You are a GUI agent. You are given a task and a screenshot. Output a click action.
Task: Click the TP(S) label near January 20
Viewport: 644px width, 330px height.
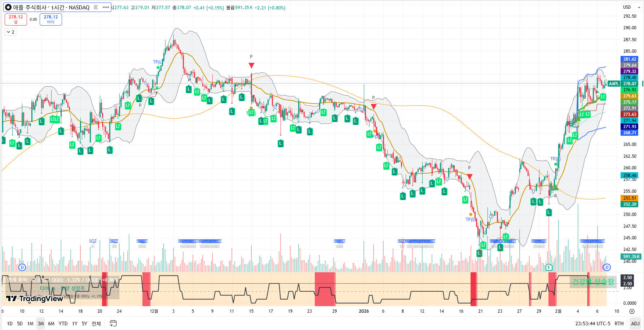[470, 220]
